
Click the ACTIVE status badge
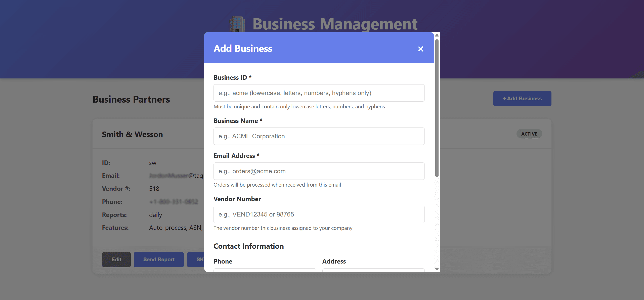(x=529, y=134)
